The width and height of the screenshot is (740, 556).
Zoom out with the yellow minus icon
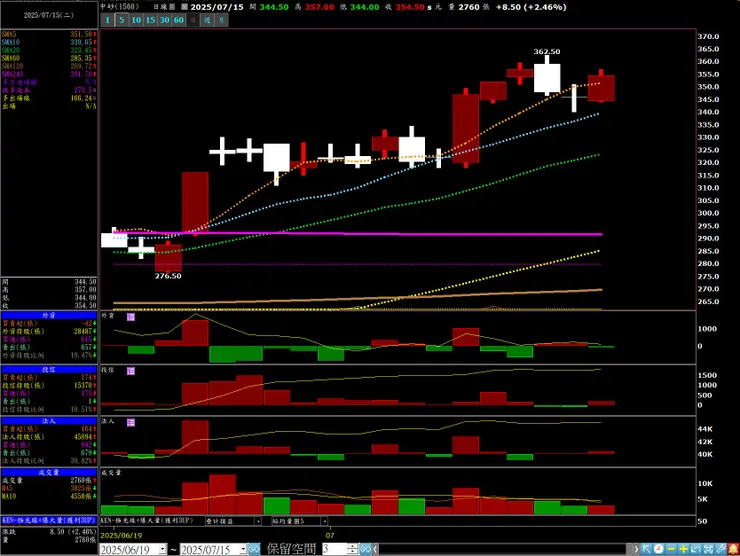pos(671,549)
